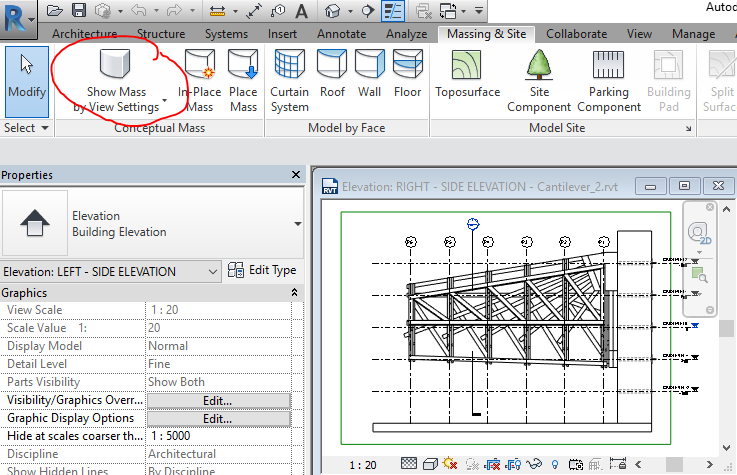The image size is (737, 475).
Task: Click the Building Pad tool
Action: [668, 81]
